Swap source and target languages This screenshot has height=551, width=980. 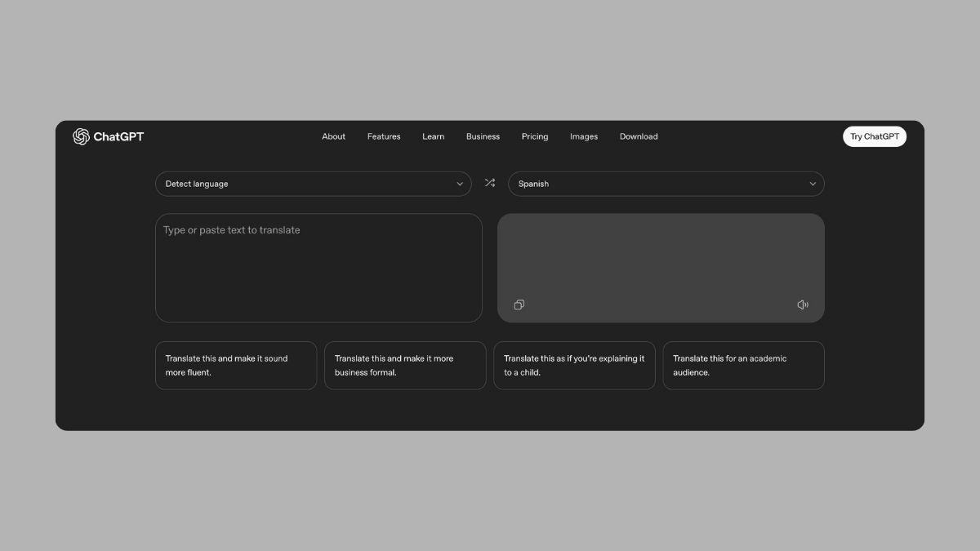(490, 184)
